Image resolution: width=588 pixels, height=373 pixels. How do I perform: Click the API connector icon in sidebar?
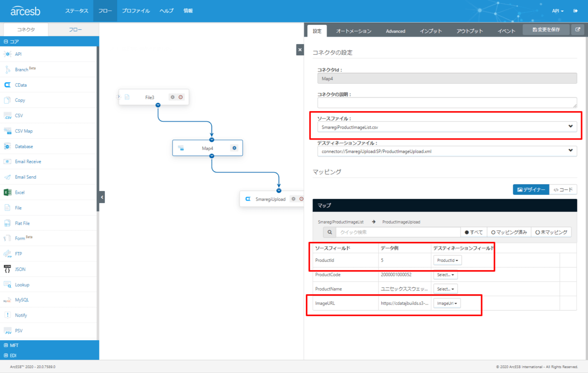[7, 54]
